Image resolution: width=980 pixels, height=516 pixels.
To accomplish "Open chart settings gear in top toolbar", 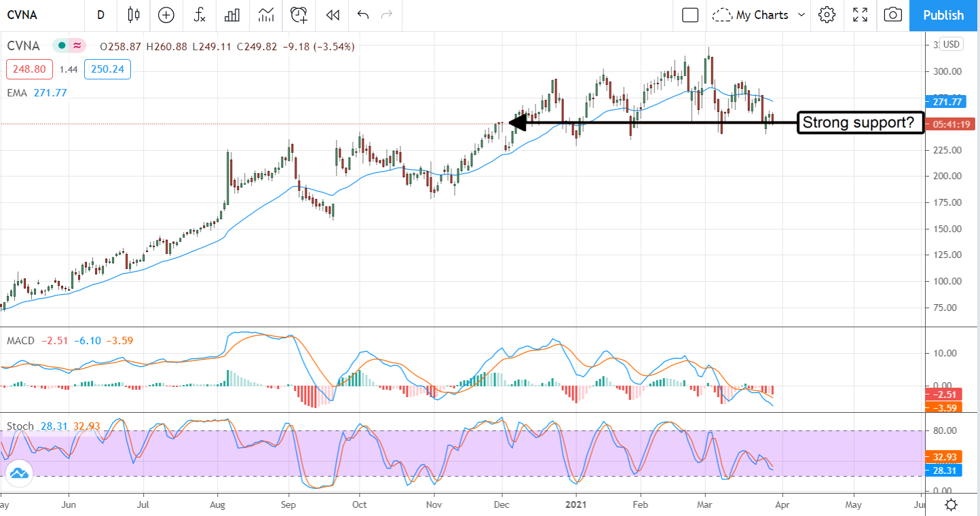I will 826,15.
